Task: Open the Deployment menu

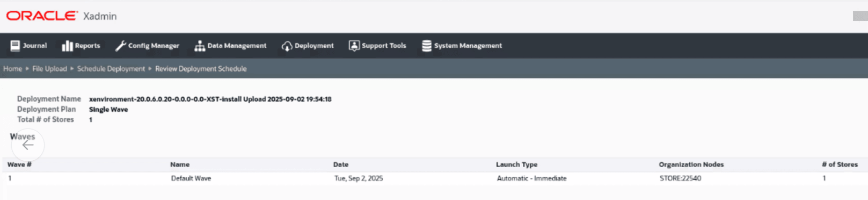Action: click(308, 46)
